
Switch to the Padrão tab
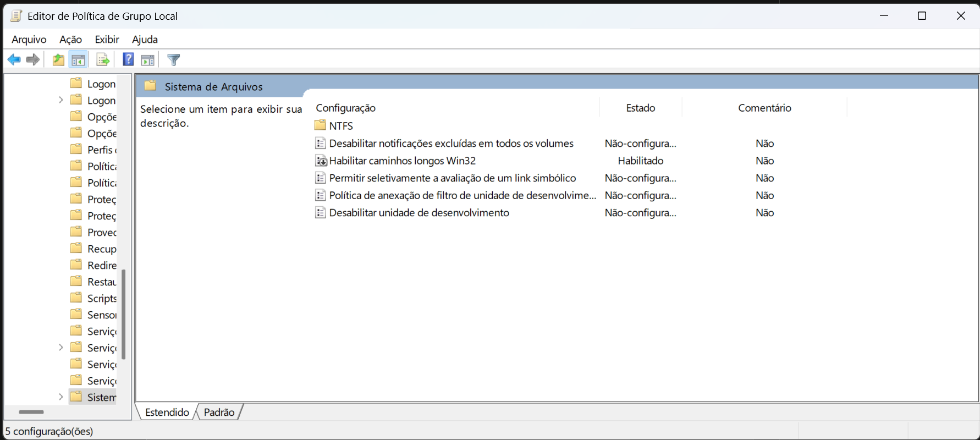pos(219,412)
